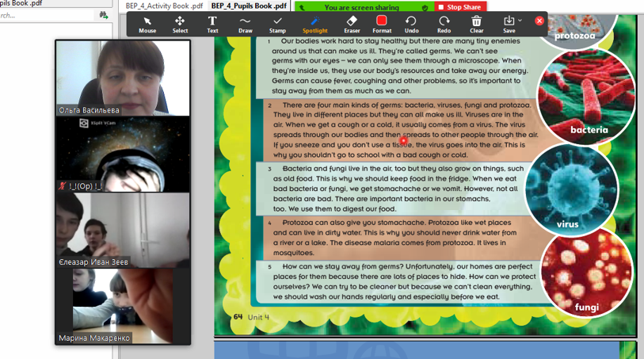Viewport: 644px width, 359px height.
Task: Select the Eraser tool
Action: [352, 24]
